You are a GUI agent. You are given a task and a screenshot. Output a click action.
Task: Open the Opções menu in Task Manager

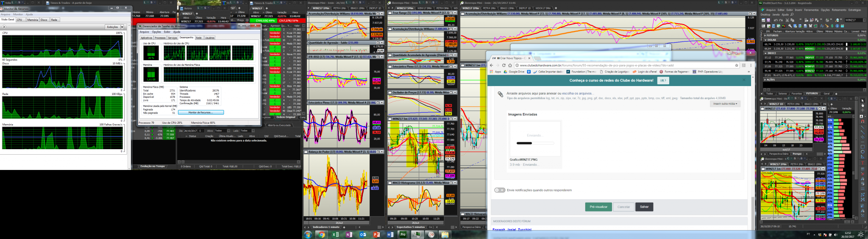click(x=156, y=32)
